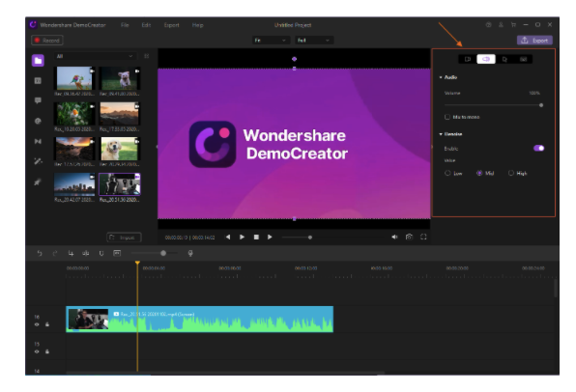Image resolution: width=576 pixels, height=392 pixels.
Task: Adjust the Volume slider
Action: point(493,105)
